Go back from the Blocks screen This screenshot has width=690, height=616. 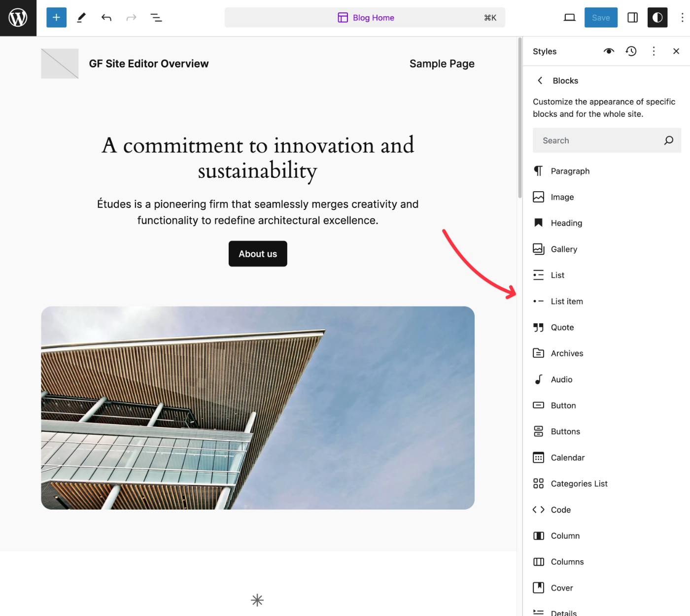[x=540, y=80]
